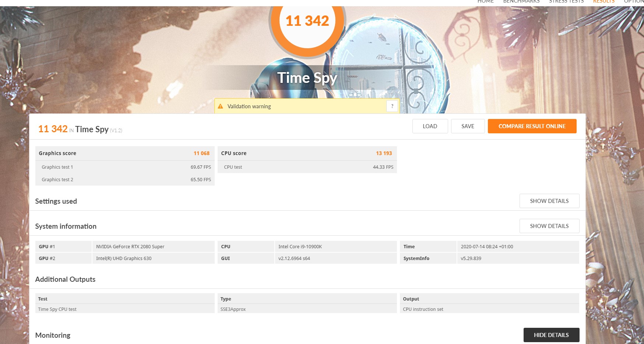Click the Graphics score header label
644x344 pixels.
coord(57,153)
